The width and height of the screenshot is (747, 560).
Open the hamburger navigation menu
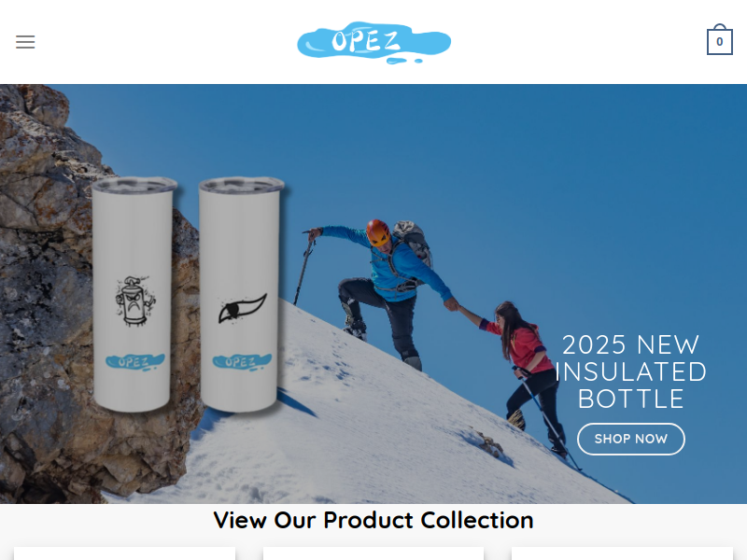(25, 42)
